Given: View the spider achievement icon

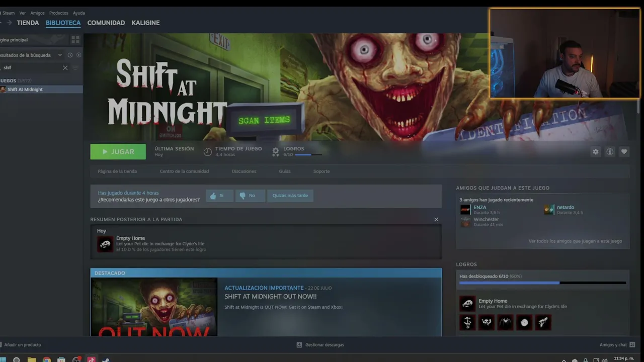Looking at the screenshot, I should [x=506, y=322].
